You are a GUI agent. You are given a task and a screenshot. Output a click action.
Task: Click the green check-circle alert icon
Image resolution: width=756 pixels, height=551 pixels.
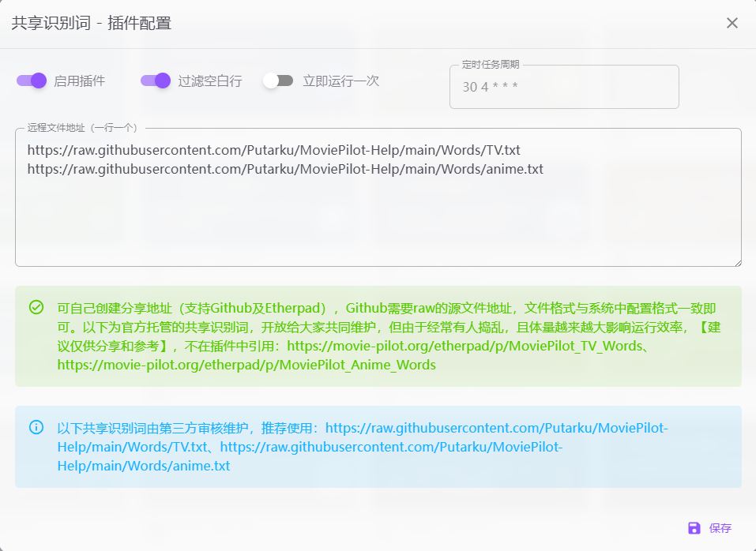click(x=36, y=307)
